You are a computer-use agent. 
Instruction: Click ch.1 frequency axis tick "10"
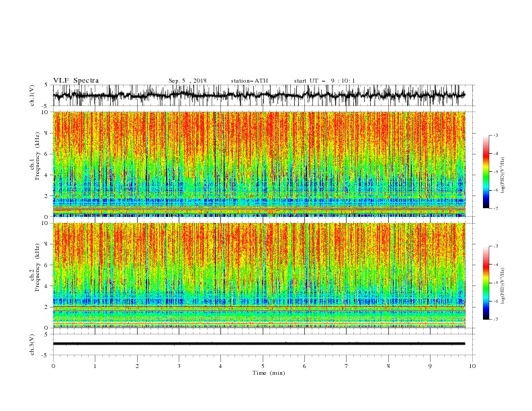click(x=46, y=112)
